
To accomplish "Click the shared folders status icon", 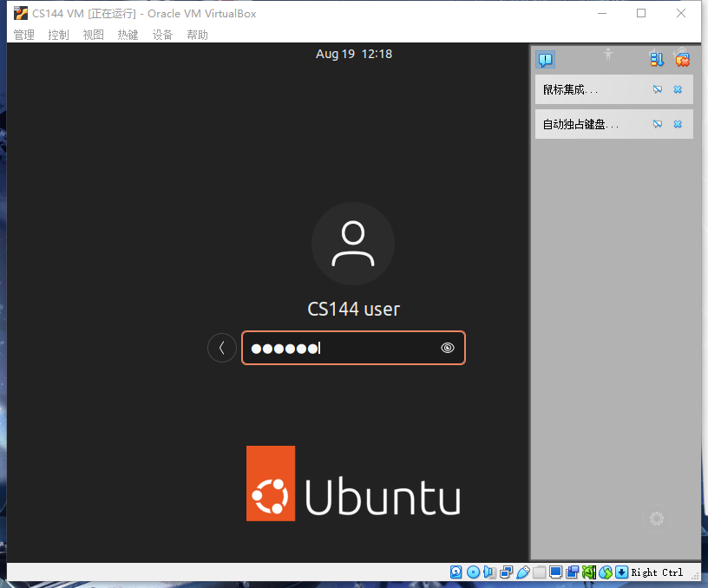I will click(x=539, y=572).
